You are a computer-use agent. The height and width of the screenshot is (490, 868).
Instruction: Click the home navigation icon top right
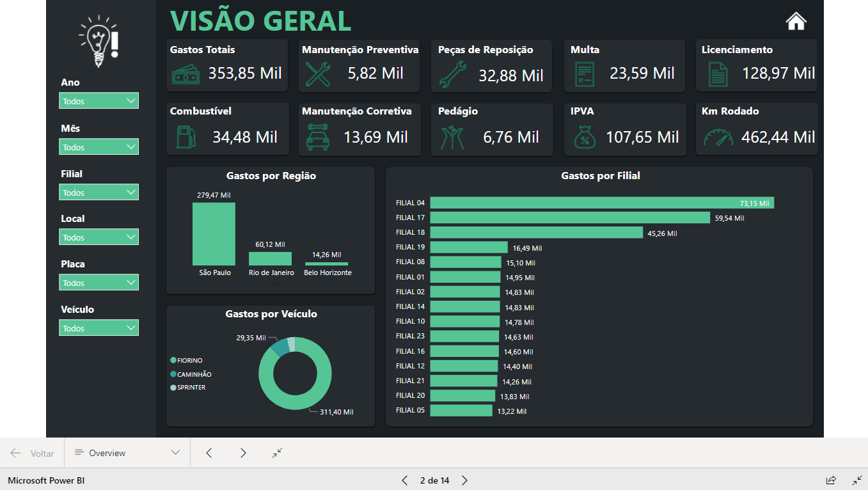(x=795, y=20)
